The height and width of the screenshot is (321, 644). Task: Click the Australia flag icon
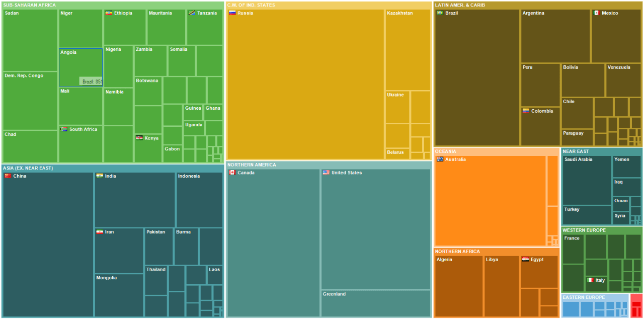(x=440, y=159)
